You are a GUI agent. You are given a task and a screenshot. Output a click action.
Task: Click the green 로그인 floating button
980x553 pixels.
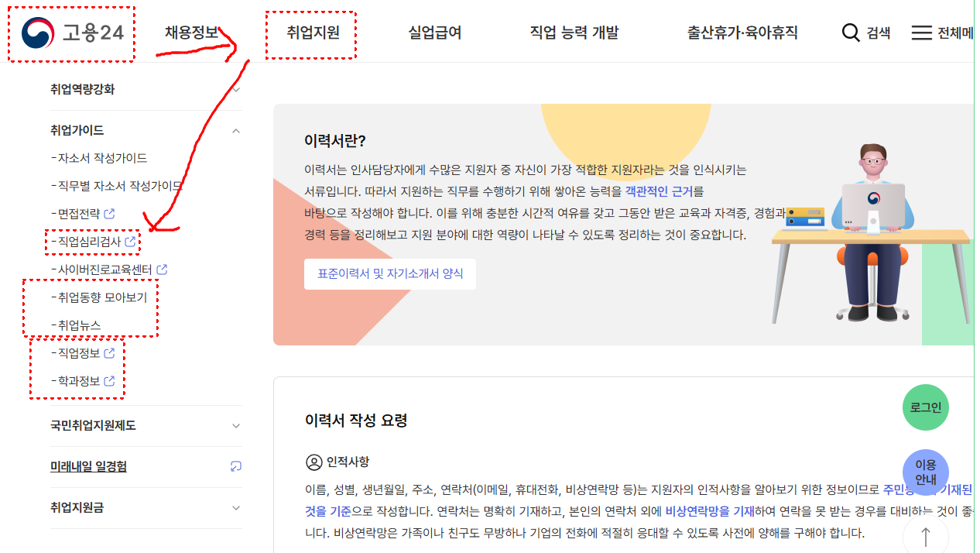point(925,407)
